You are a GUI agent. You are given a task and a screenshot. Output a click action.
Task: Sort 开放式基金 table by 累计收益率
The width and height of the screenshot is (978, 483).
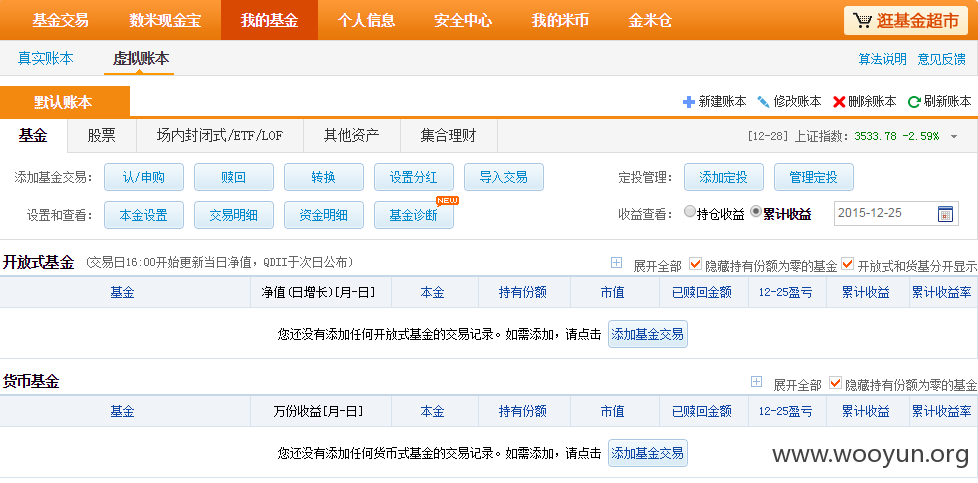[x=942, y=292]
